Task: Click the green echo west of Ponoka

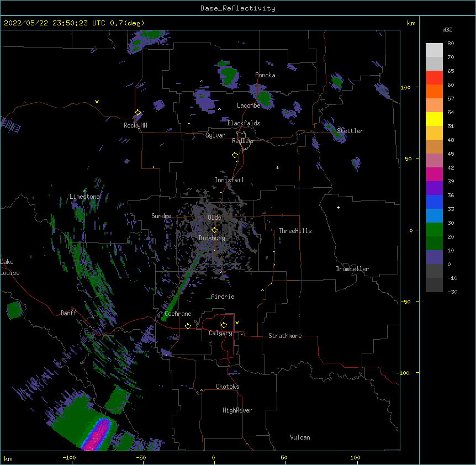Action: click(x=229, y=75)
